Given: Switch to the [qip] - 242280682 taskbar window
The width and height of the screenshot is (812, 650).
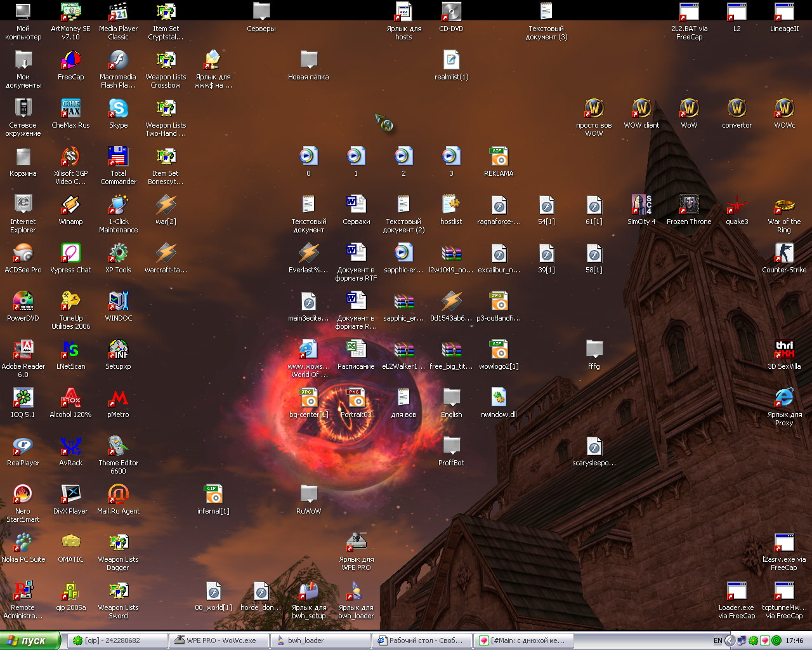Looking at the screenshot, I should click(x=117, y=640).
